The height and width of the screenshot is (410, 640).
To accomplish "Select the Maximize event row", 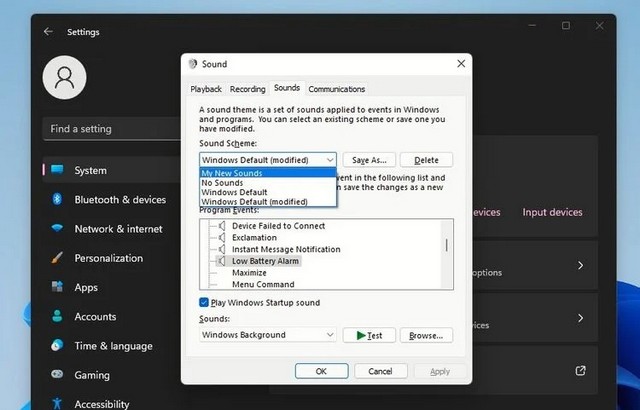I will [249, 273].
